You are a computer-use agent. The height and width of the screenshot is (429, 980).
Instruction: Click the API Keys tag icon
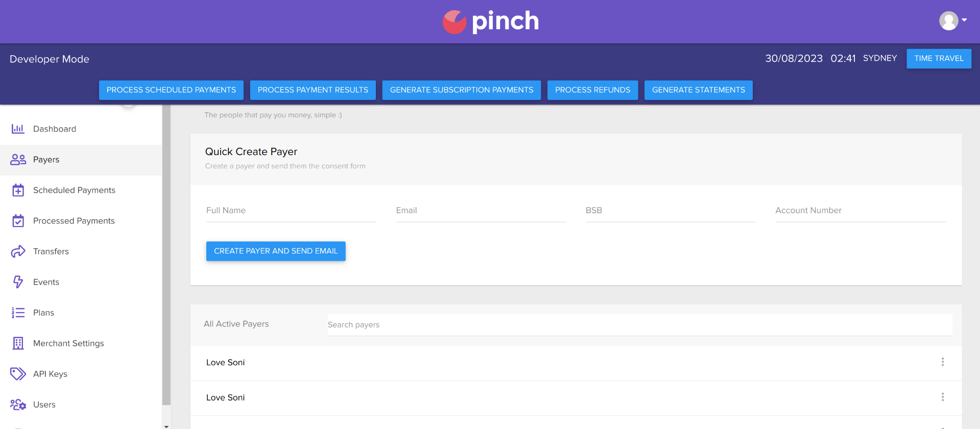(18, 374)
